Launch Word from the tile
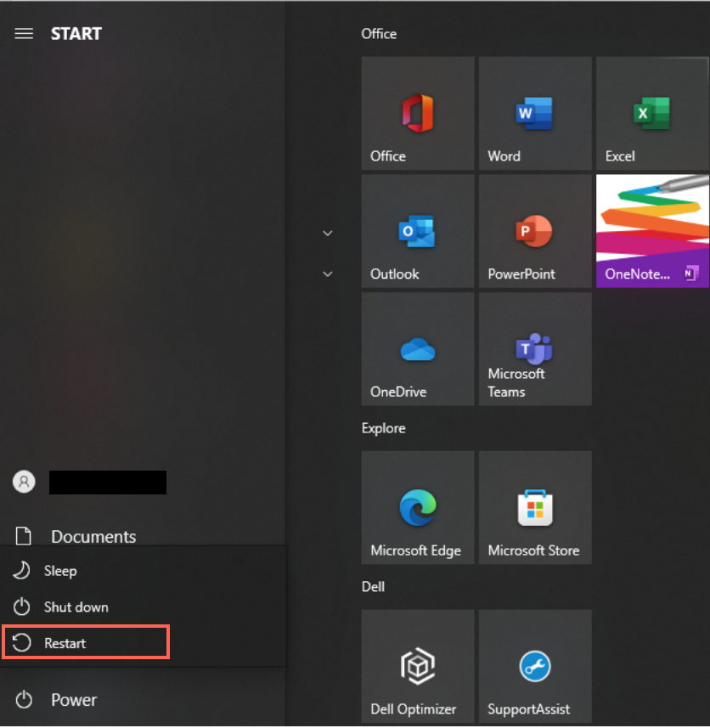 [x=535, y=113]
